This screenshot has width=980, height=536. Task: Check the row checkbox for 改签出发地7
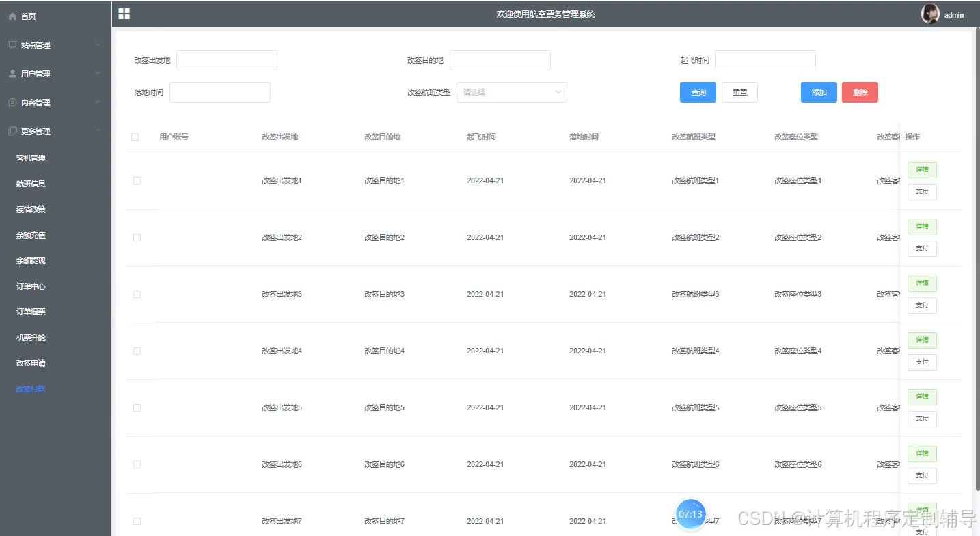137,521
